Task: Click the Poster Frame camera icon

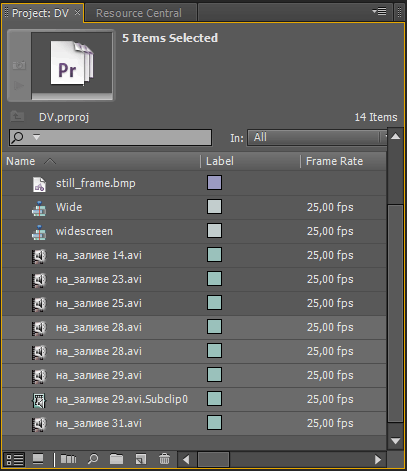Action: coord(19,65)
